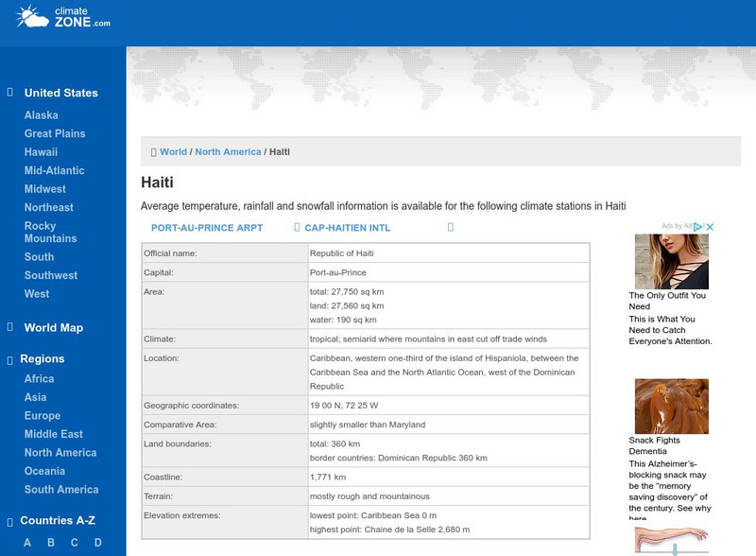Open the Snack Fights Dementia ad image

671,406
